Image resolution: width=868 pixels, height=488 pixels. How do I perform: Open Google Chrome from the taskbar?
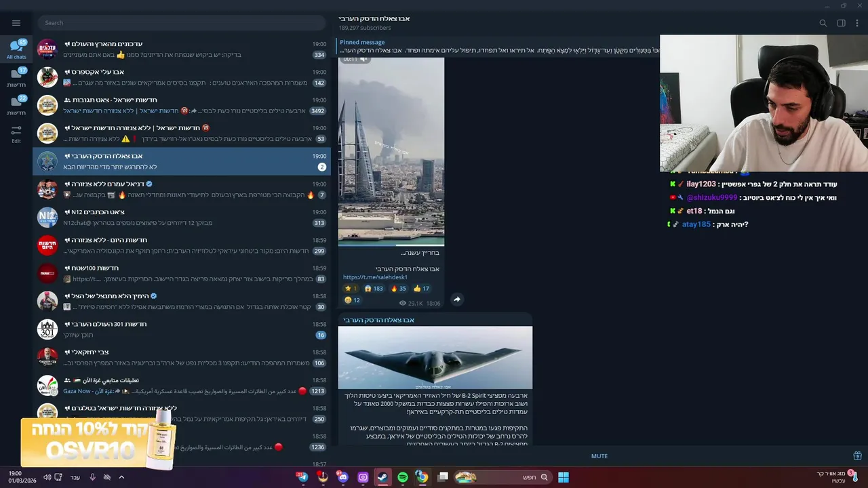tap(422, 477)
